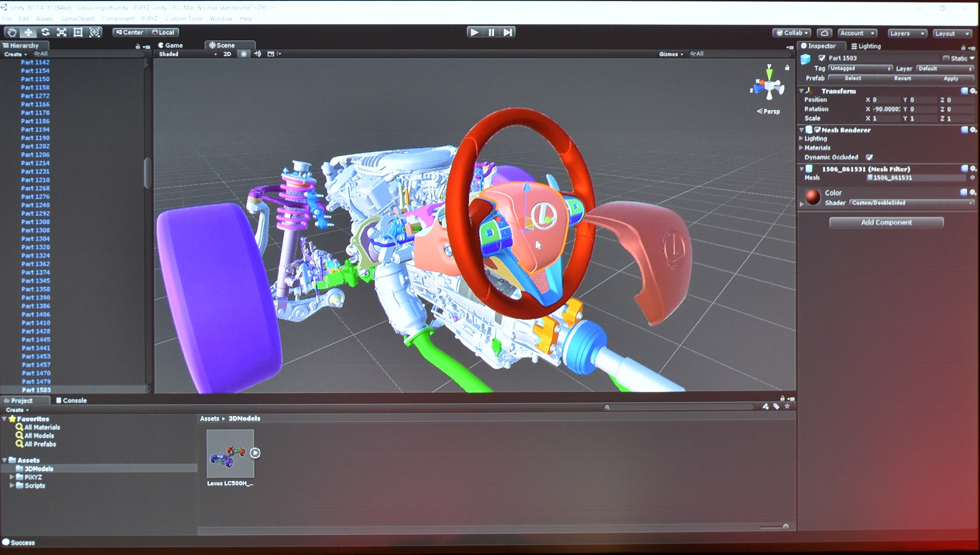Select the Rect transform tool
The height and width of the screenshot is (555, 980).
(78, 32)
